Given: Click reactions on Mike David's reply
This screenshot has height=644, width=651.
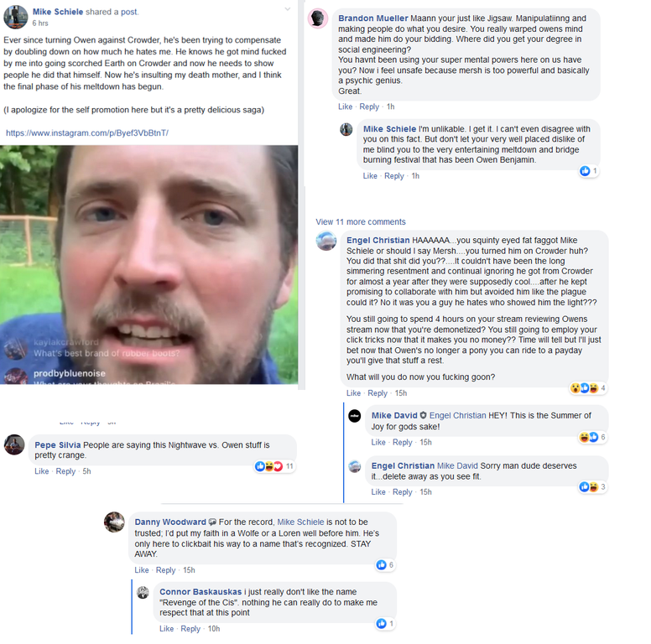Looking at the screenshot, I should (x=592, y=438).
